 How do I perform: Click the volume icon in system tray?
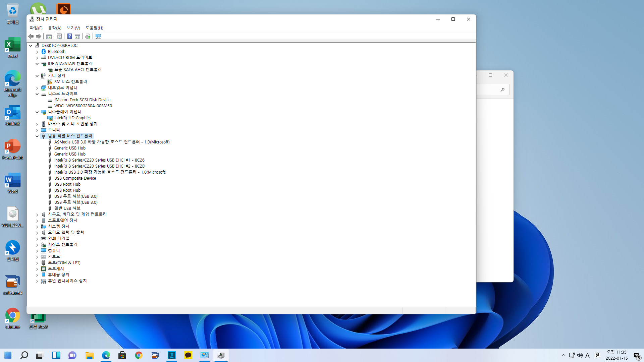(x=580, y=355)
